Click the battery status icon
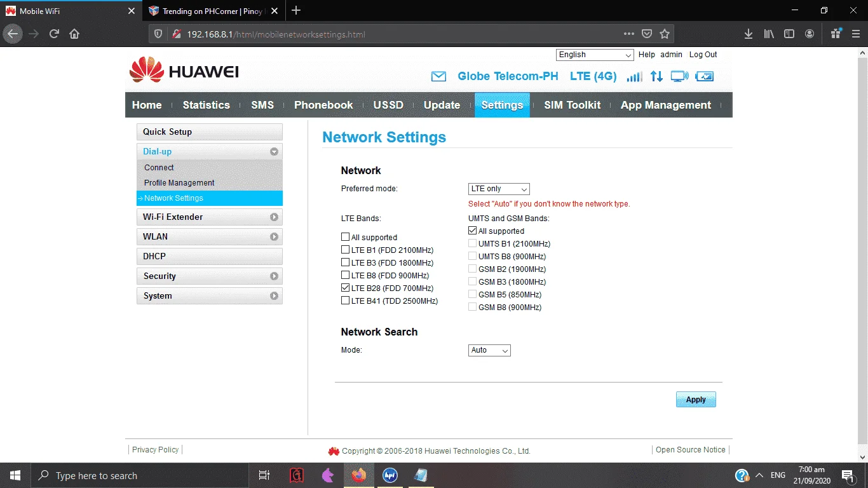 tap(705, 76)
